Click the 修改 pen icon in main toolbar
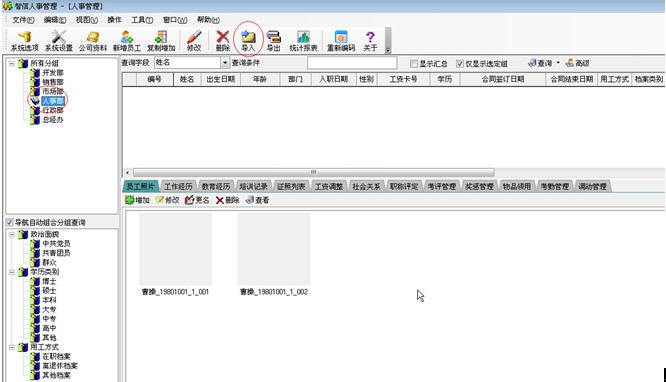This screenshot has height=382, width=666. (194, 41)
